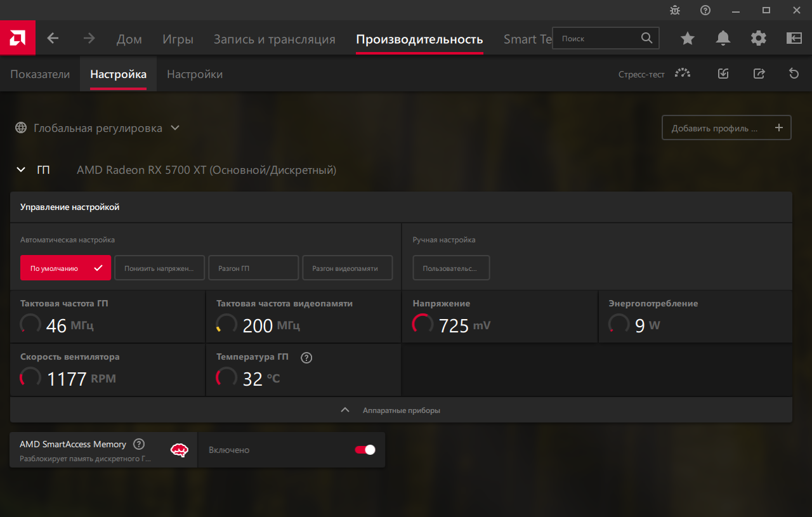Collapse the Аппаратные приборы section

click(401, 410)
